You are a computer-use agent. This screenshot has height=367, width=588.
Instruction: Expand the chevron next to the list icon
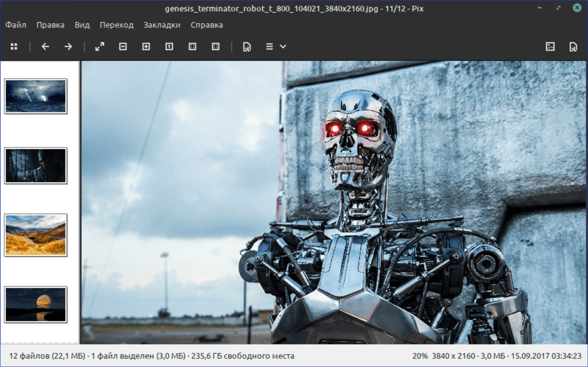(283, 46)
